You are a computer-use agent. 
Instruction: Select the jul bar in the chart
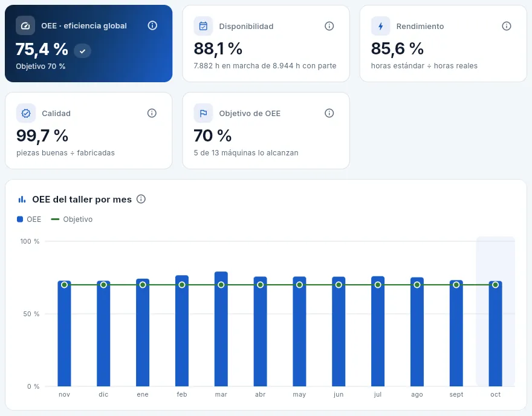pos(378,331)
